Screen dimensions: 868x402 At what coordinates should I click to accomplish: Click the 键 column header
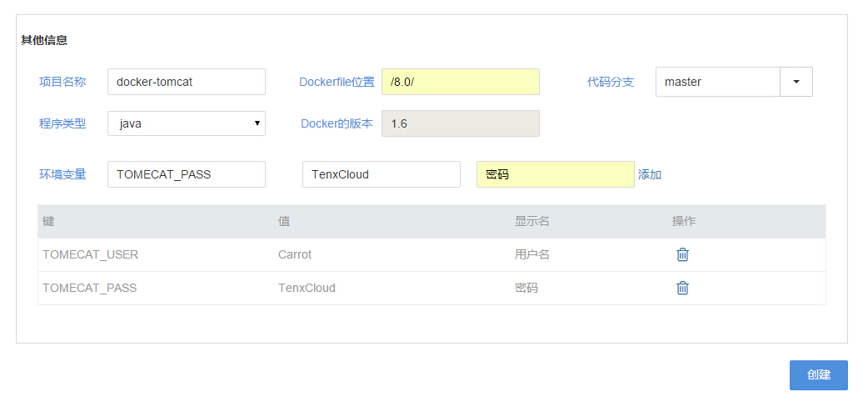coord(48,221)
